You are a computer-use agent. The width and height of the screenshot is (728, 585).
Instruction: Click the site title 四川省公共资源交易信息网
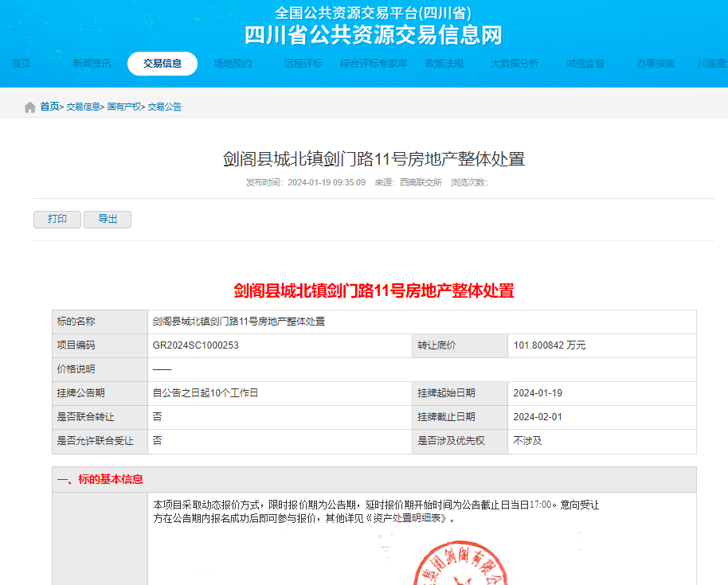[374, 35]
